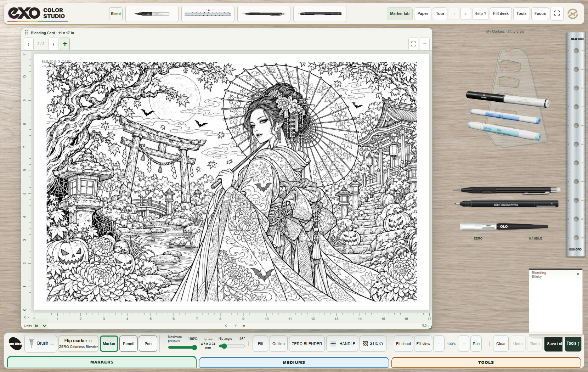588x372 pixels.
Task: Pick up the OLO ZERO handle marker
Action: (504, 226)
